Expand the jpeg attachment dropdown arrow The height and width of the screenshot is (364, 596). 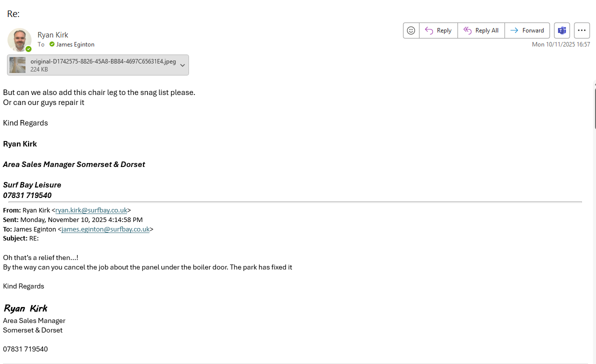182,65
